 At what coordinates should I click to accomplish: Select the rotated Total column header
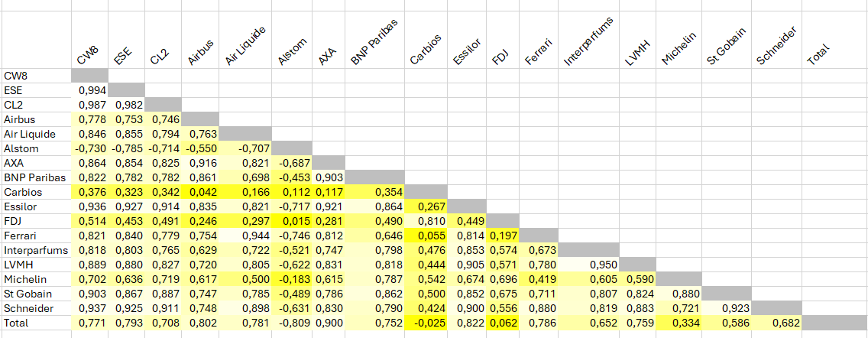[819, 54]
